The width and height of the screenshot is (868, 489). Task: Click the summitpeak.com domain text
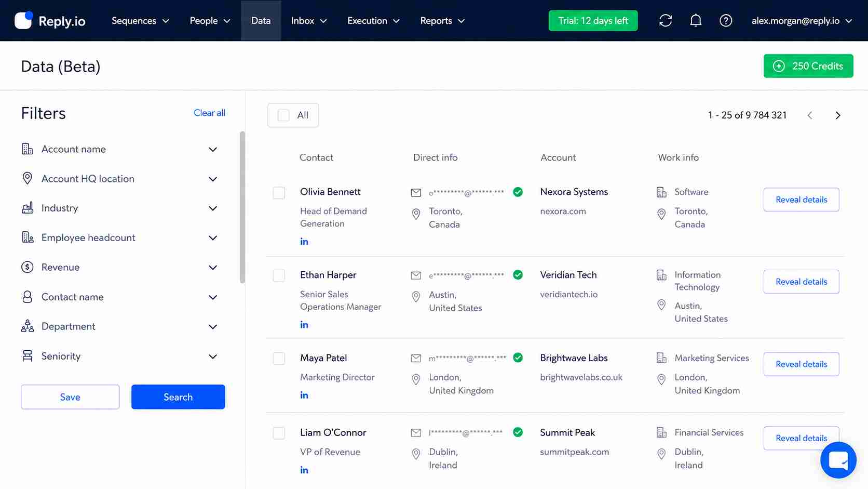[x=574, y=452]
